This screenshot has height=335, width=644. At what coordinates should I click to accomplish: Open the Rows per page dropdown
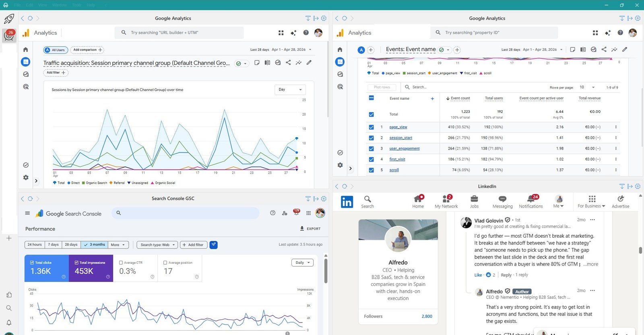(587, 87)
